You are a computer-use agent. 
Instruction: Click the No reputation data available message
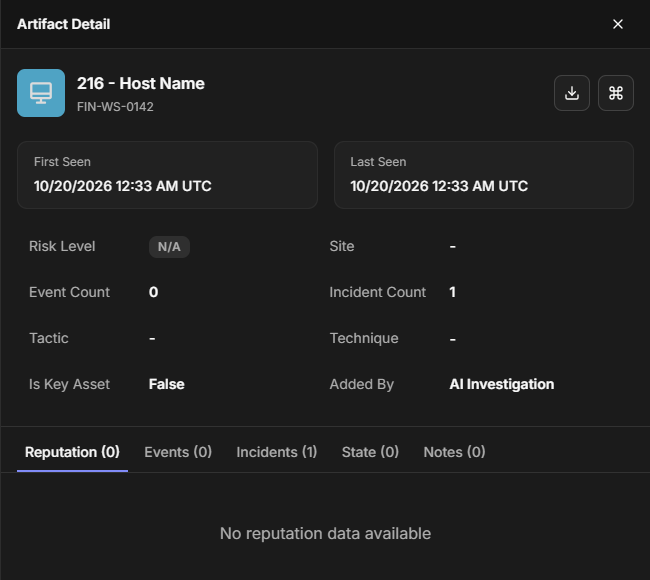click(x=325, y=534)
